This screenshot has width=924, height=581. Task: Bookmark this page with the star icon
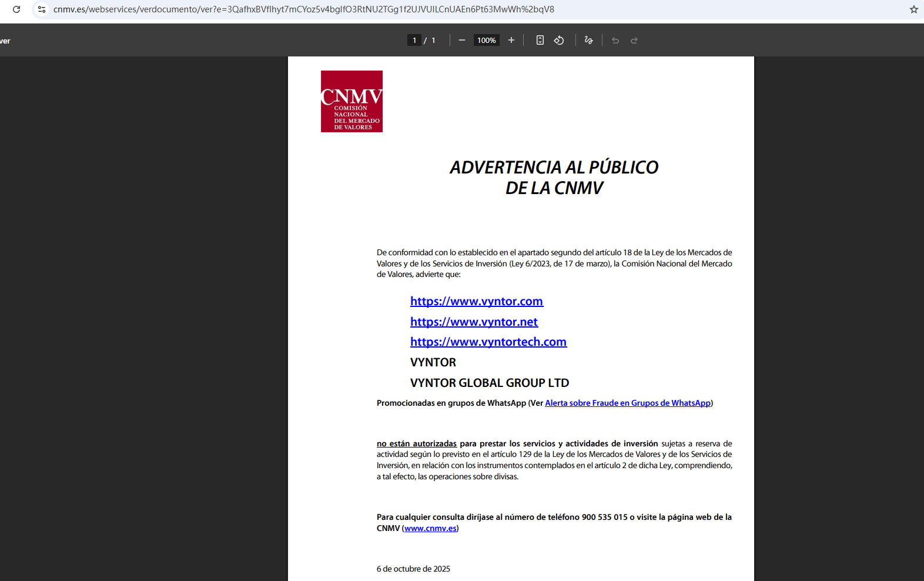click(913, 9)
